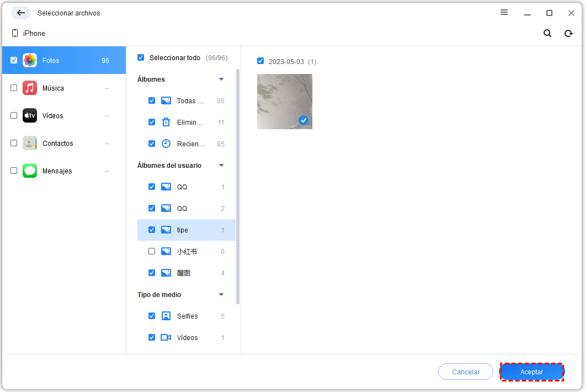Collapse the Álbumes section arrow
Viewport: 585px width, 392px height.
[221, 80]
